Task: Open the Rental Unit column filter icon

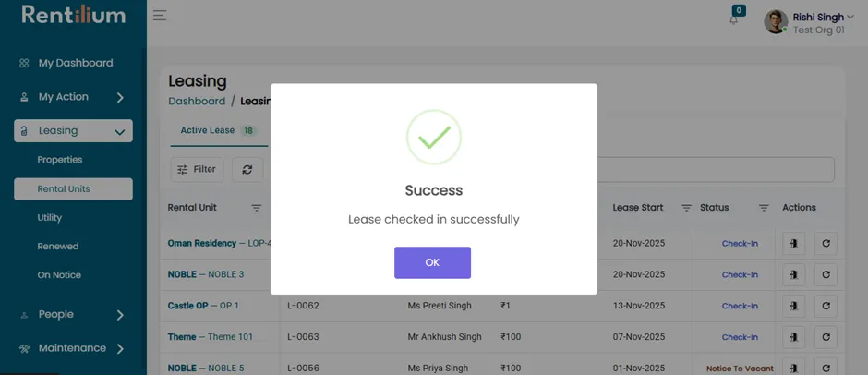Action: click(257, 208)
